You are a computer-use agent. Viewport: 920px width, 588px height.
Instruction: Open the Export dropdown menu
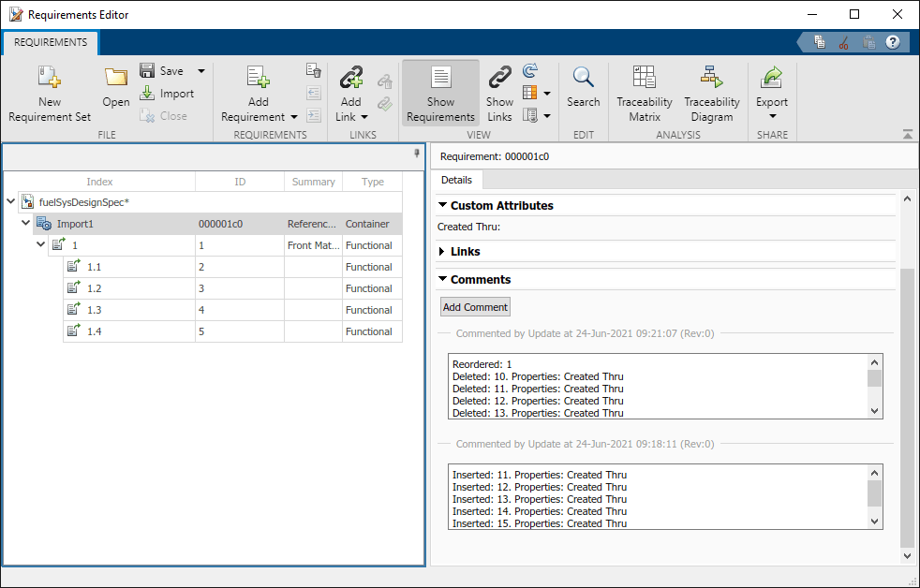[773, 116]
